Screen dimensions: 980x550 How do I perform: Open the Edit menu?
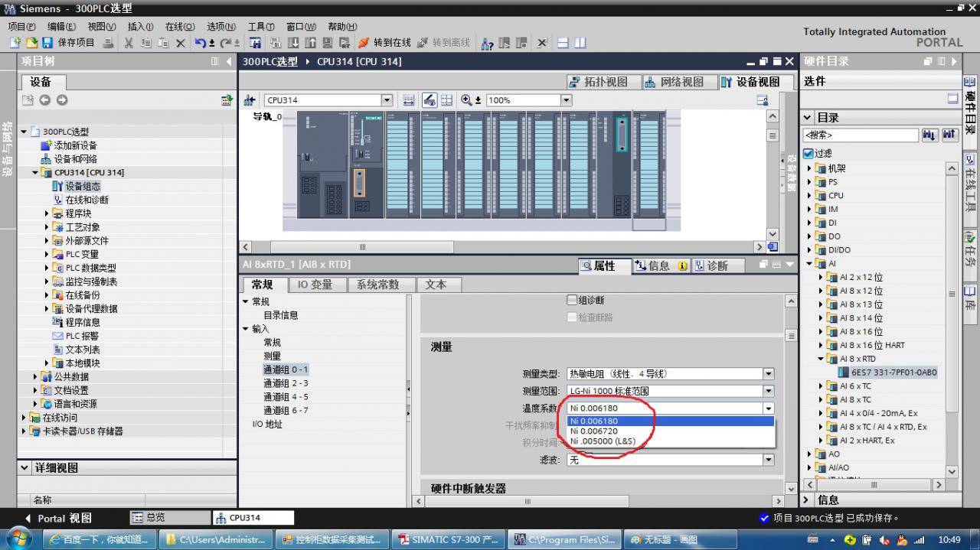tap(61, 26)
